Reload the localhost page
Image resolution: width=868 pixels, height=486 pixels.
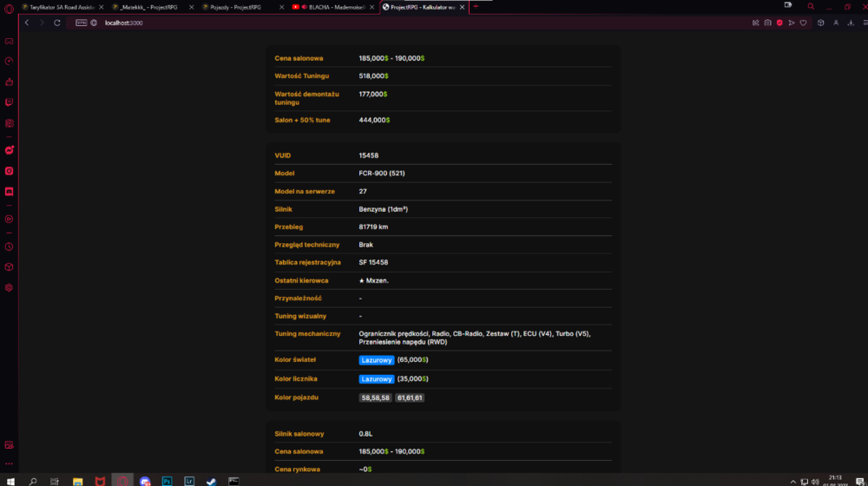(x=57, y=23)
